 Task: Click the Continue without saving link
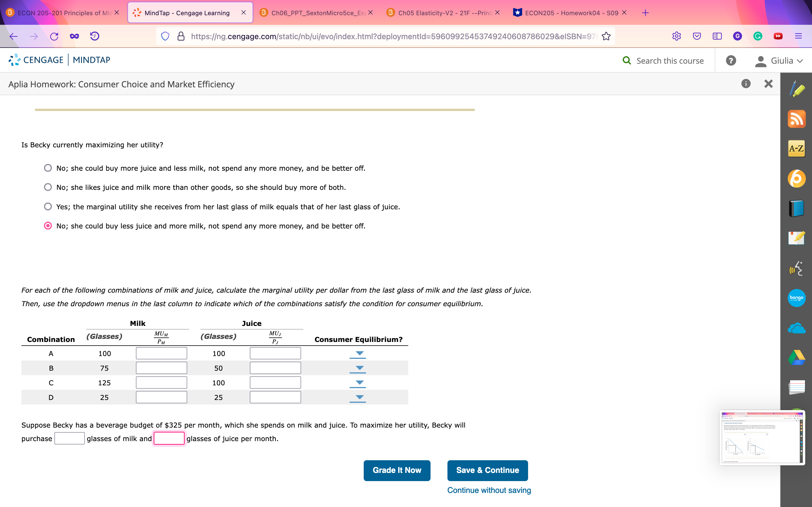488,490
